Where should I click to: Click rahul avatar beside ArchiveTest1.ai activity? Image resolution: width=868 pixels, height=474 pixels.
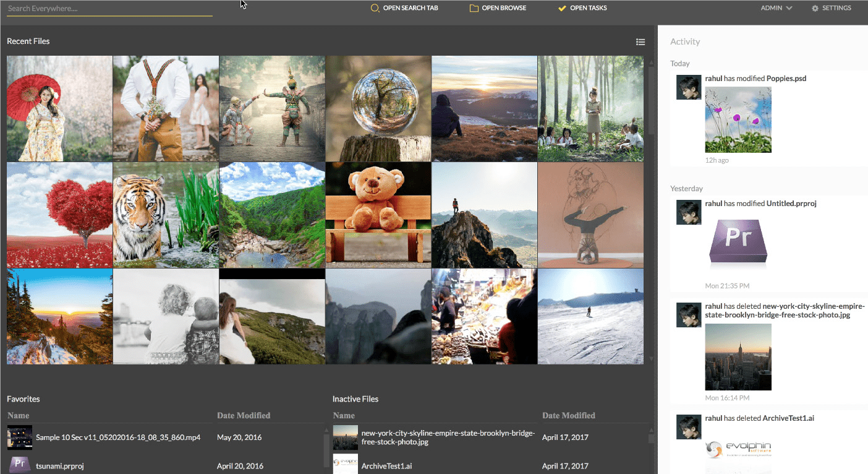coord(689,427)
